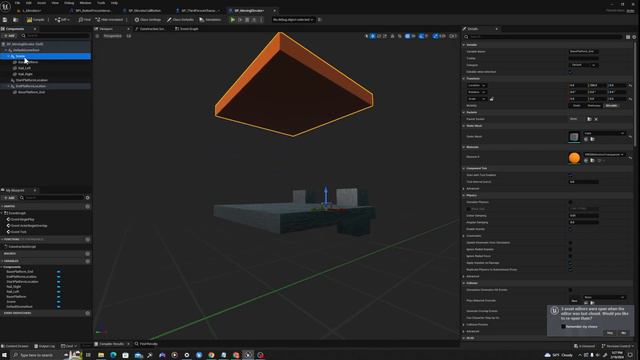Select the Rail_Right component

[25, 74]
